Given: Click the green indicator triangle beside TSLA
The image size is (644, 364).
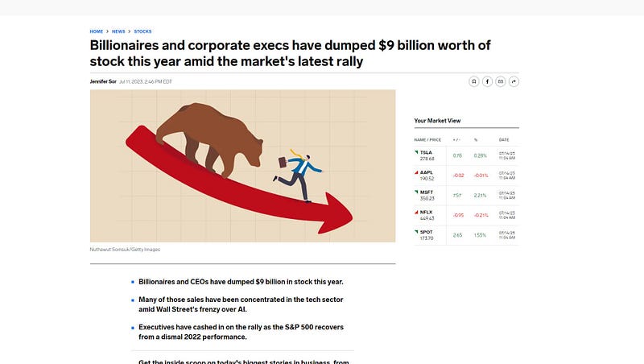Looking at the screenshot, I should pos(416,152).
